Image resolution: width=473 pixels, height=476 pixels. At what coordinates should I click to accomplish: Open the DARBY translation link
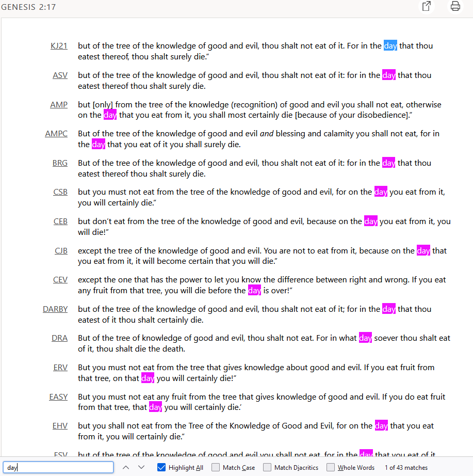click(x=55, y=309)
